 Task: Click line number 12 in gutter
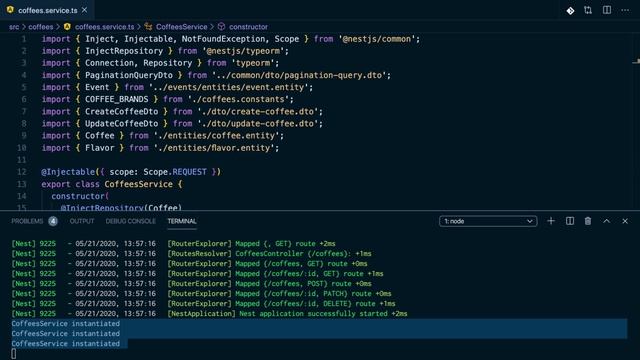tap(22, 172)
